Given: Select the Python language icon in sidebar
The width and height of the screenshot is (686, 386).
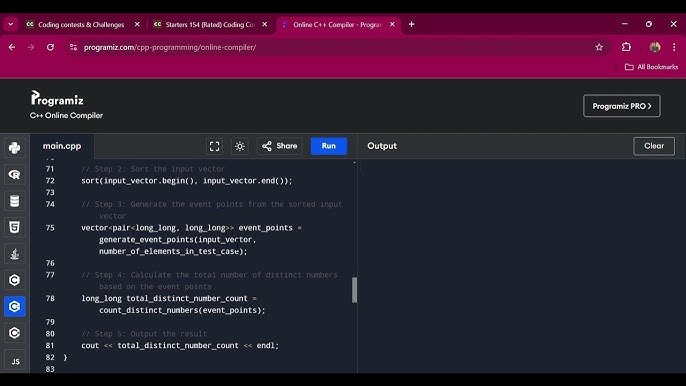Looking at the screenshot, I should tap(14, 148).
